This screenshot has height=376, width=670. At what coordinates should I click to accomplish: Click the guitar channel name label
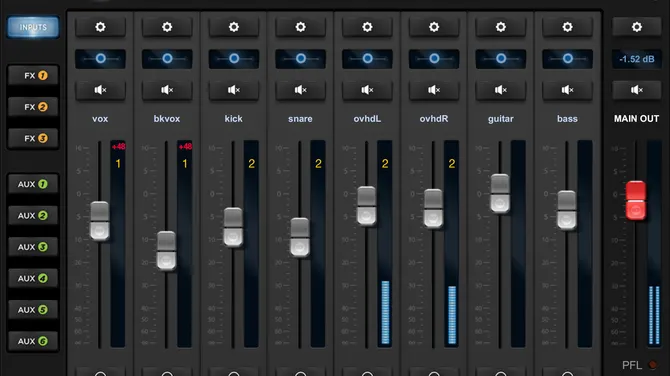click(x=500, y=119)
